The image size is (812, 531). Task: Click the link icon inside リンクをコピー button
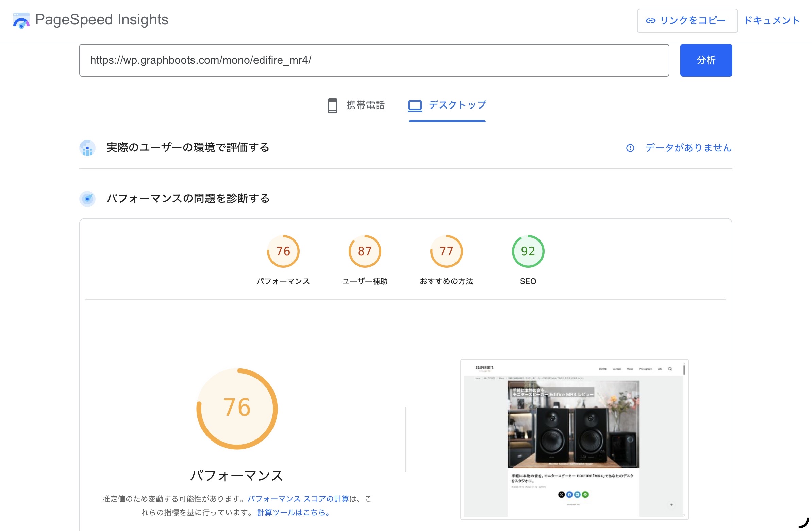point(651,21)
